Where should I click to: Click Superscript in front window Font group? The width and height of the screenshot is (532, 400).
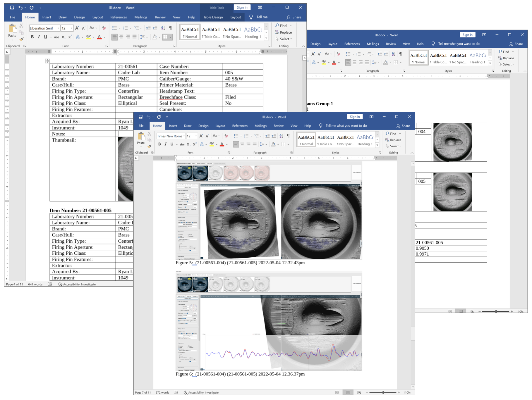point(195,144)
